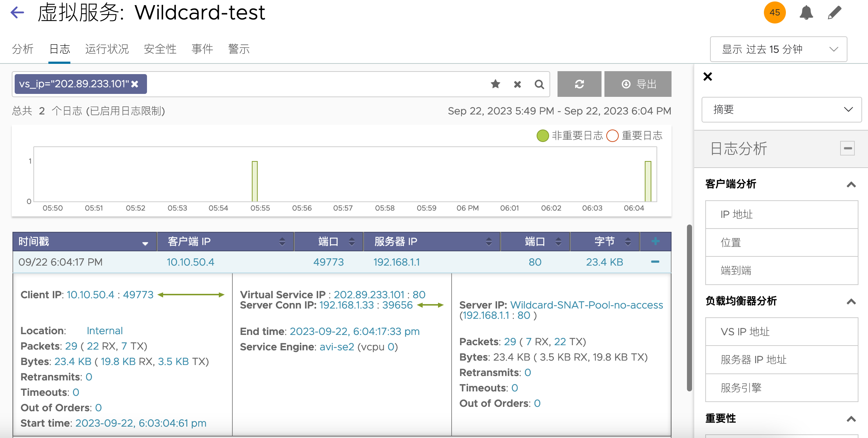The height and width of the screenshot is (438, 868).
Task: Clear the search bar with the X icon
Action: (517, 84)
